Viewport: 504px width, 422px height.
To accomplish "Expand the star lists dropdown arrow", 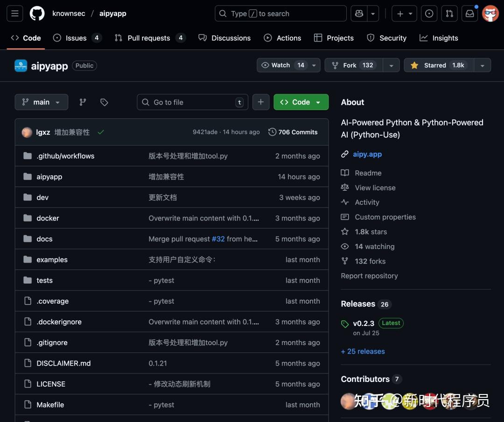I will tap(483, 65).
